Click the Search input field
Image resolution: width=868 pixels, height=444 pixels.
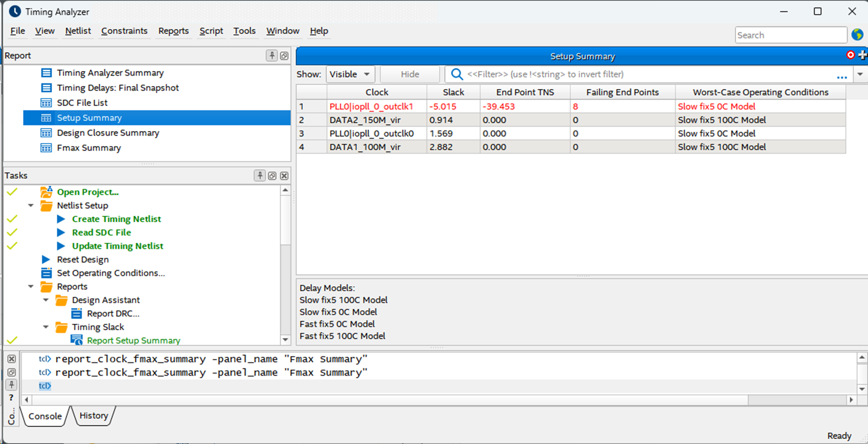click(x=790, y=35)
